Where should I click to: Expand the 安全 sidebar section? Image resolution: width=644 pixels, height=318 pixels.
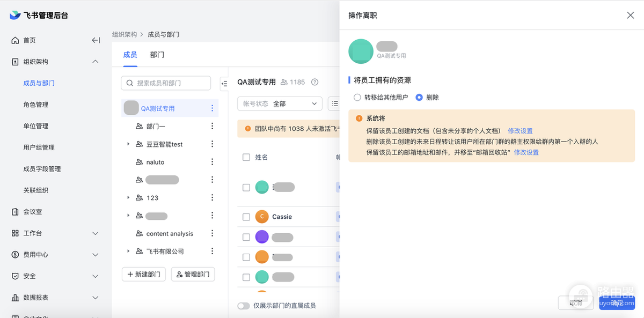pyautogui.click(x=96, y=276)
